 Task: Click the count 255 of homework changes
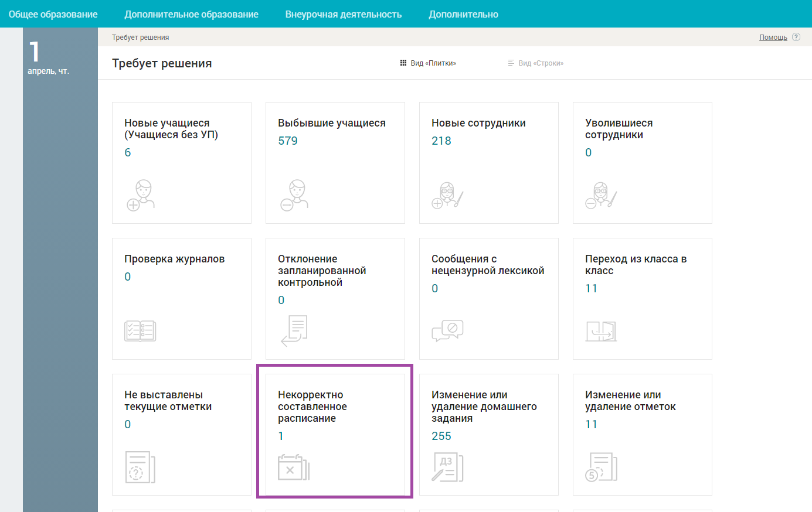(x=441, y=436)
